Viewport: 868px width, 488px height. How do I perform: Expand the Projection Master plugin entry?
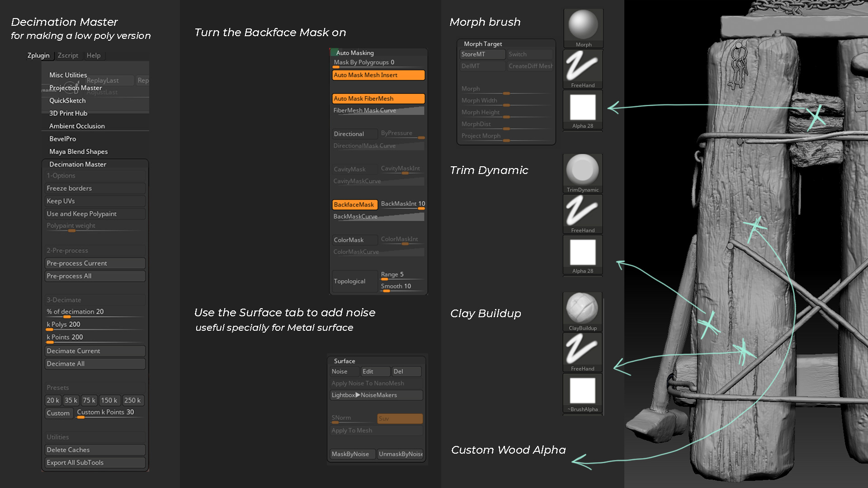tap(75, 88)
